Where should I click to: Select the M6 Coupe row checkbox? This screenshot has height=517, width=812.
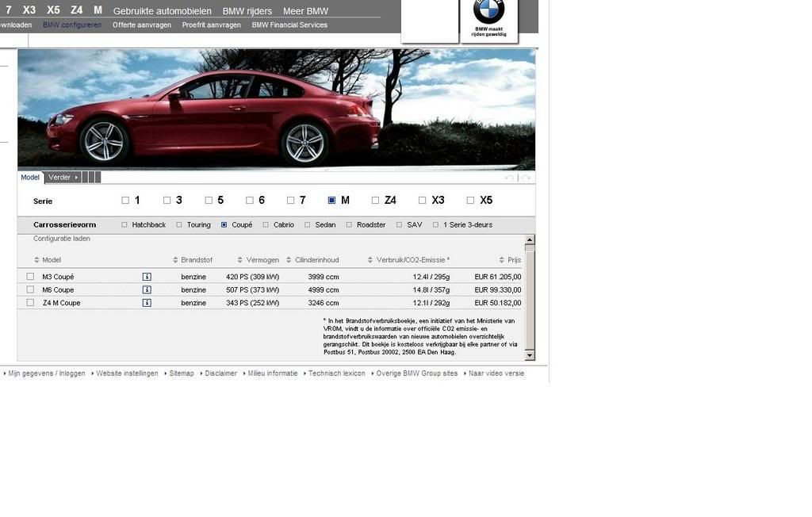[31, 289]
